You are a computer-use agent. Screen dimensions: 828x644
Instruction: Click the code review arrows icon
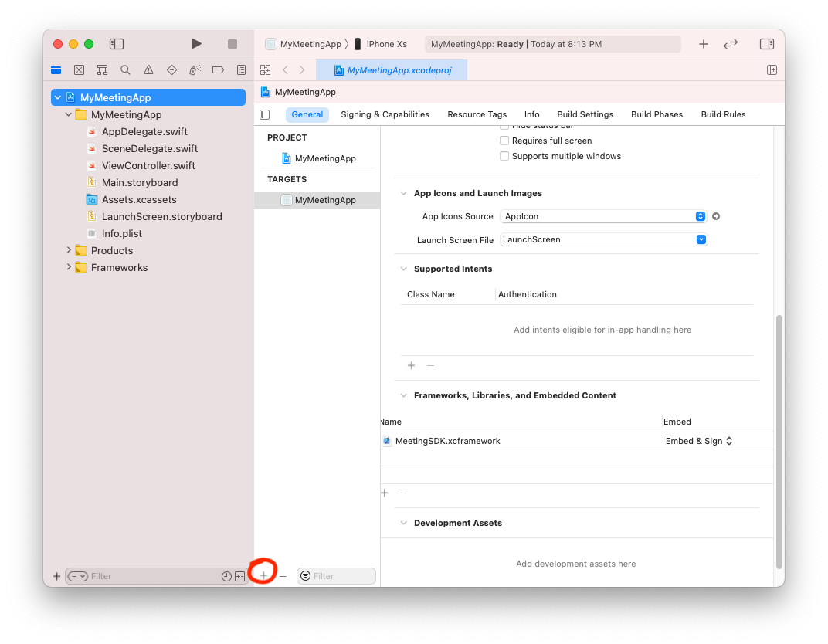731,44
